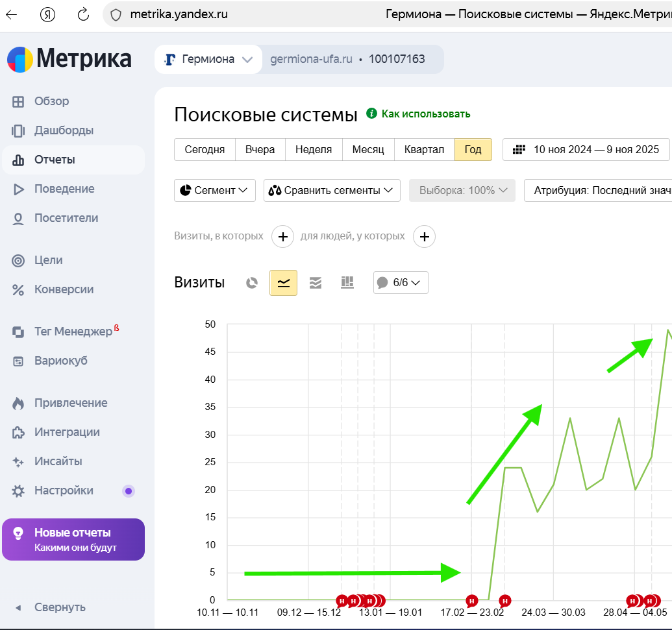Viewport: 672px width, 630px height.
Task: Add people condition with plus button
Action: click(424, 237)
